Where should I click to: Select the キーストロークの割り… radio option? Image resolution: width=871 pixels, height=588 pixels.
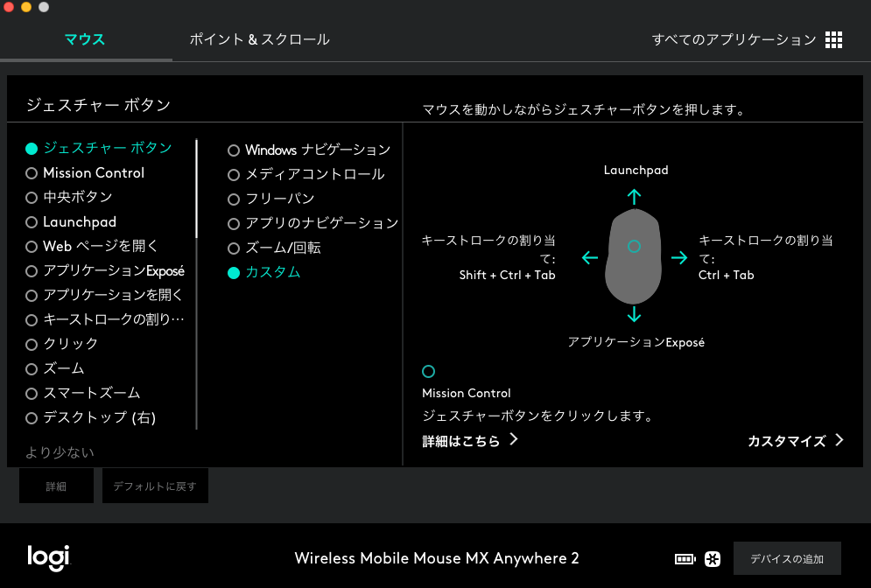105,319
